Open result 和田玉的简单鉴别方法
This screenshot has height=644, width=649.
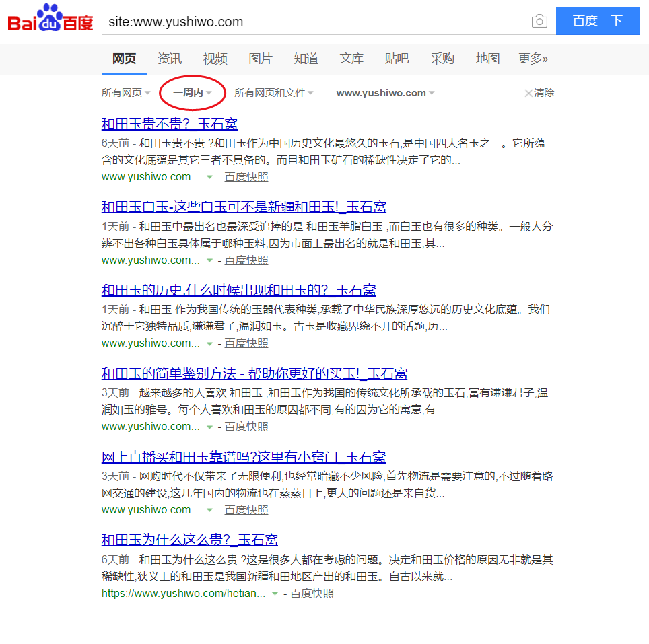tap(254, 373)
